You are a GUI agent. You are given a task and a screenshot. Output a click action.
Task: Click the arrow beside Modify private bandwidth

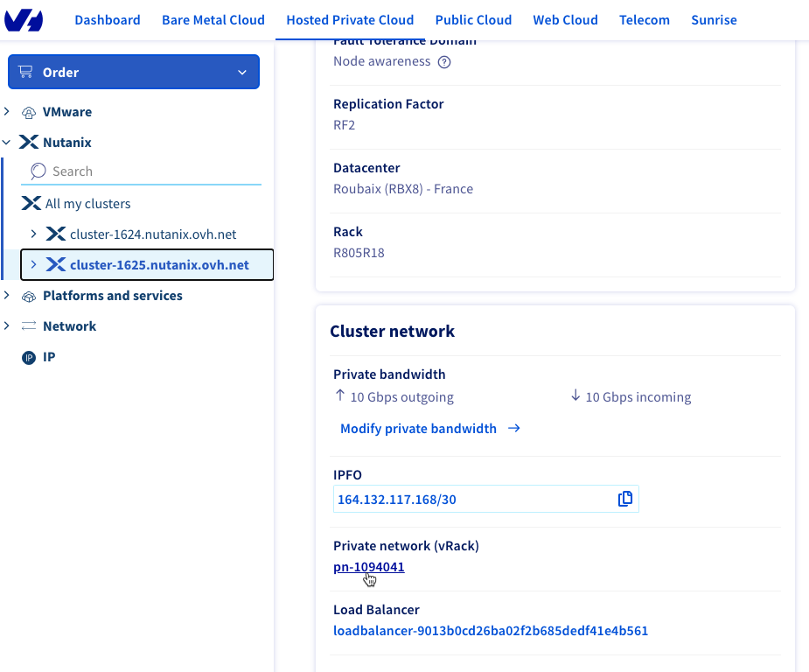[x=514, y=429]
